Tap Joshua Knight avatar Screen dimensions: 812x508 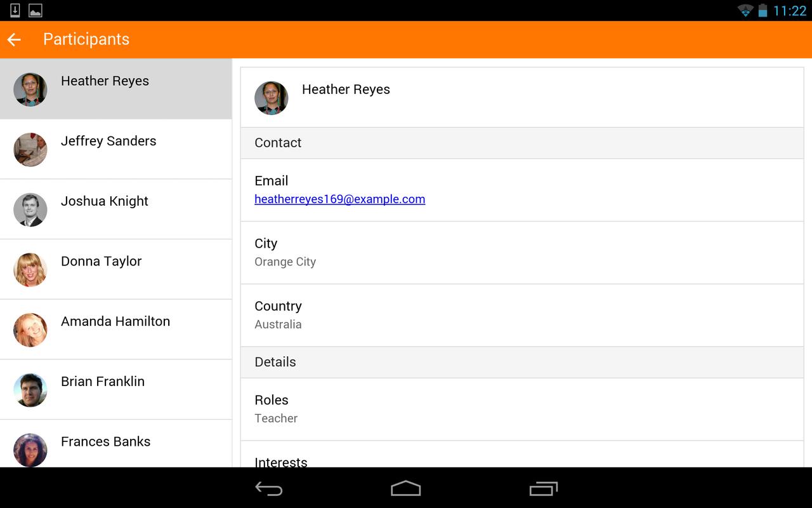(30, 210)
